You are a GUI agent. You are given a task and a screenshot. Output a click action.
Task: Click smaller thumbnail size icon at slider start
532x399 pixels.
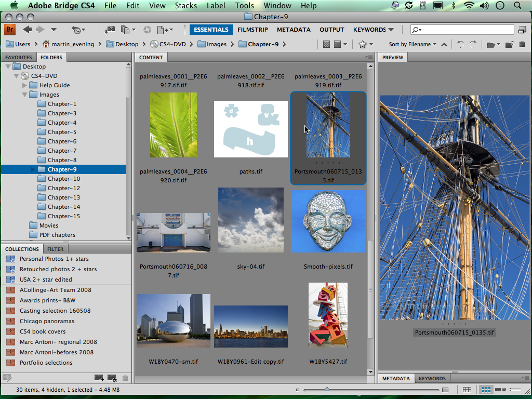click(298, 390)
